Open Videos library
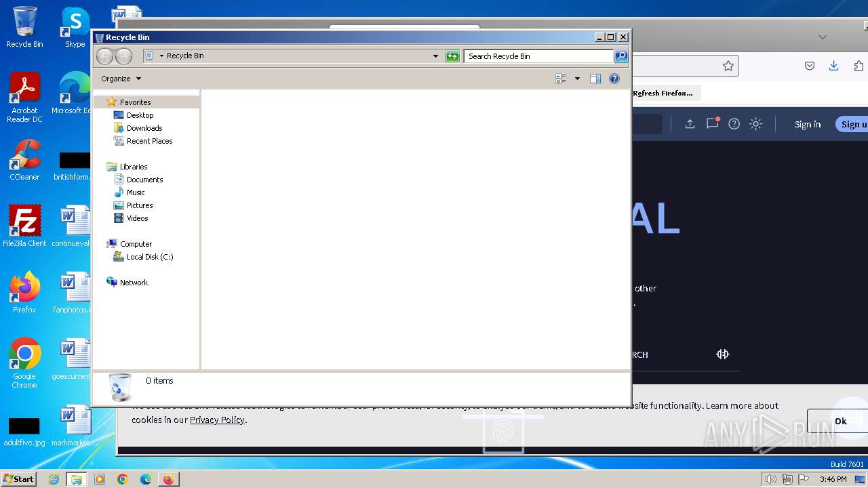Viewport: 868px width, 488px height. click(137, 218)
